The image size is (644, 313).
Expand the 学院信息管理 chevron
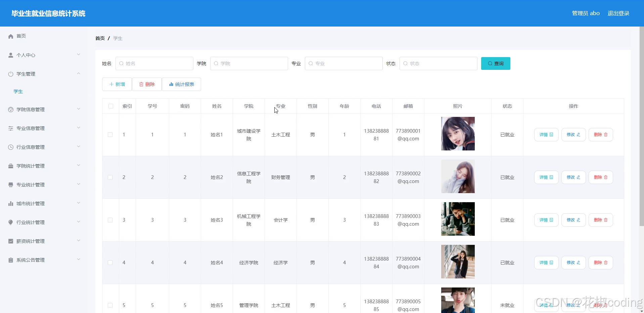tap(79, 109)
